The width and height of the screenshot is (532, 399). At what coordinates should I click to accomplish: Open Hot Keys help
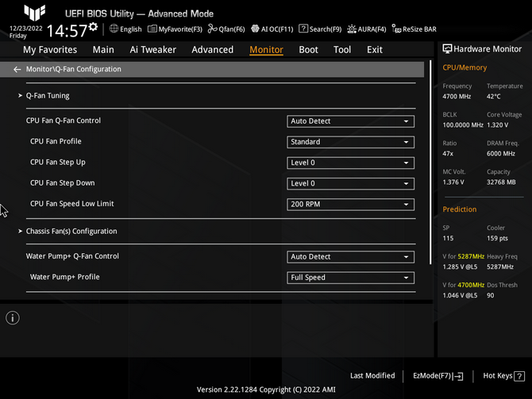click(x=503, y=376)
